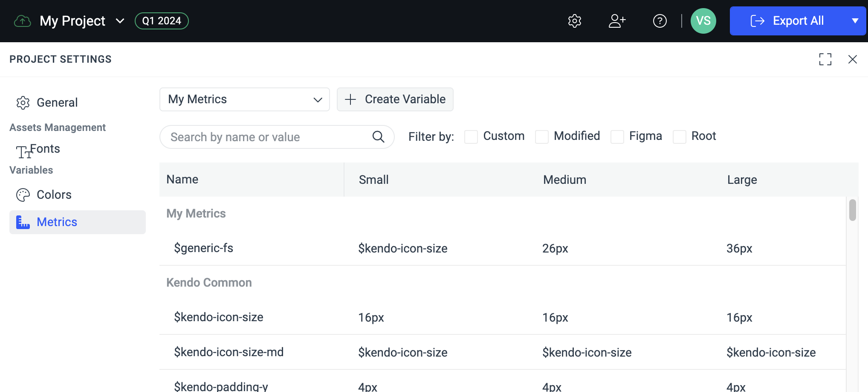The image size is (868, 392).
Task: Close the Project Settings panel
Action: 853,59
